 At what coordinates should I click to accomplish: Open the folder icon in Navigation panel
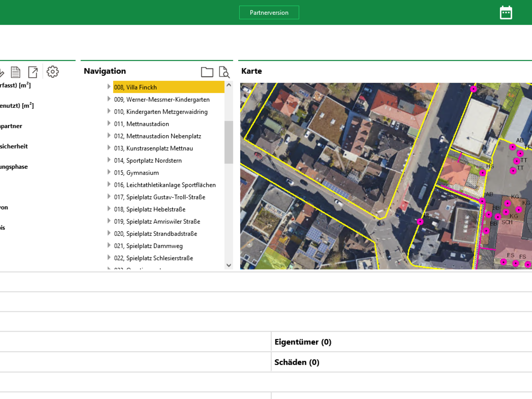coord(207,72)
